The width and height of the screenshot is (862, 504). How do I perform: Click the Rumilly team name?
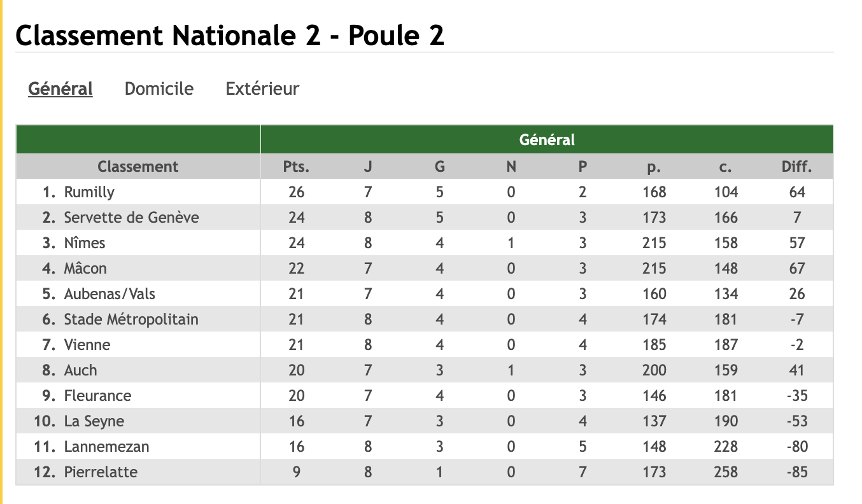[x=89, y=192]
